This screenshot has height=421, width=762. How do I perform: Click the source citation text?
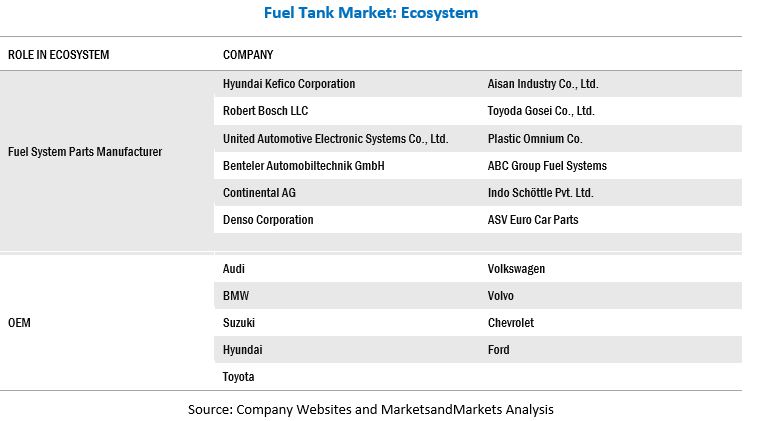pos(370,409)
